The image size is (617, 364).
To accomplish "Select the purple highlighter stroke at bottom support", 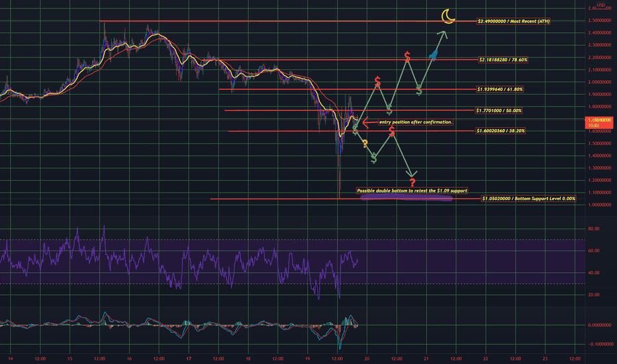I will 406,199.
